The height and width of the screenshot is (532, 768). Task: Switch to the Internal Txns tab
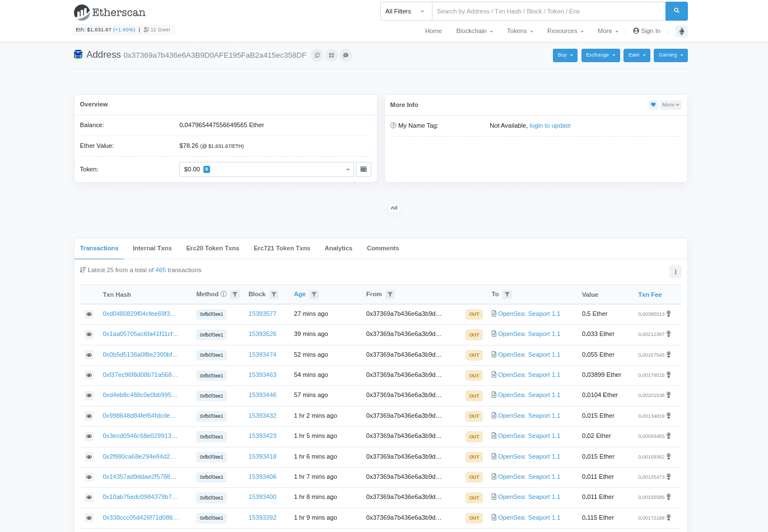152,248
